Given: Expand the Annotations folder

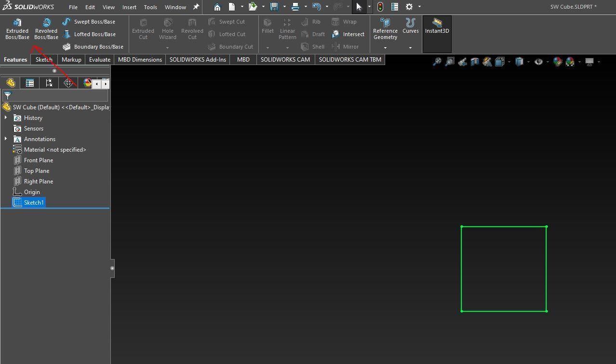Looking at the screenshot, I should tap(6, 139).
